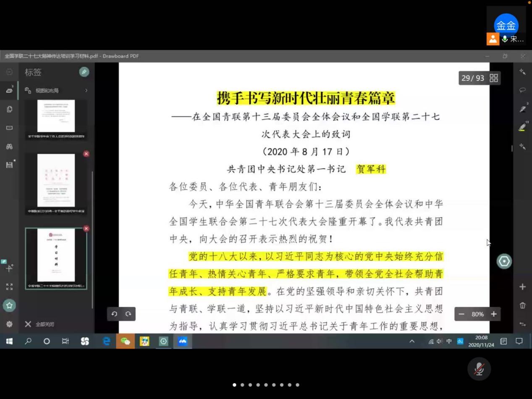Viewport: 532px width, 399px height.
Task: Select the lasso selection tool
Action: 523,90
